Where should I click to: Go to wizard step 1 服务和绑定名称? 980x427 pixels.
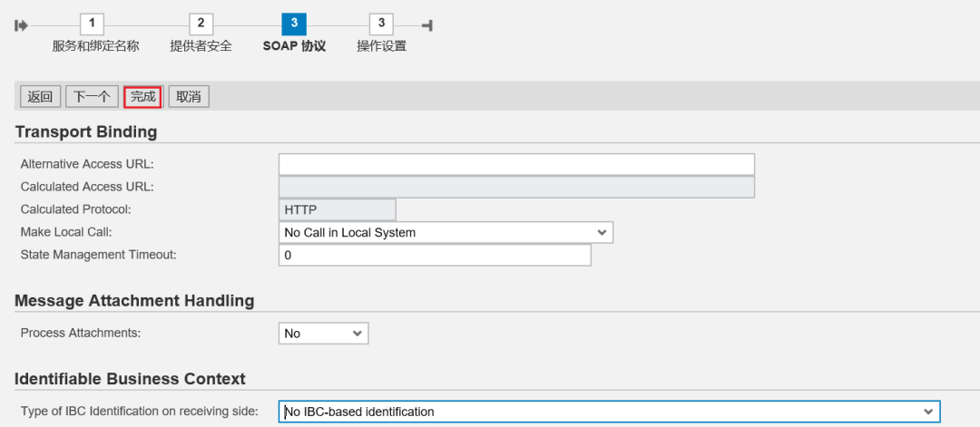click(x=92, y=24)
